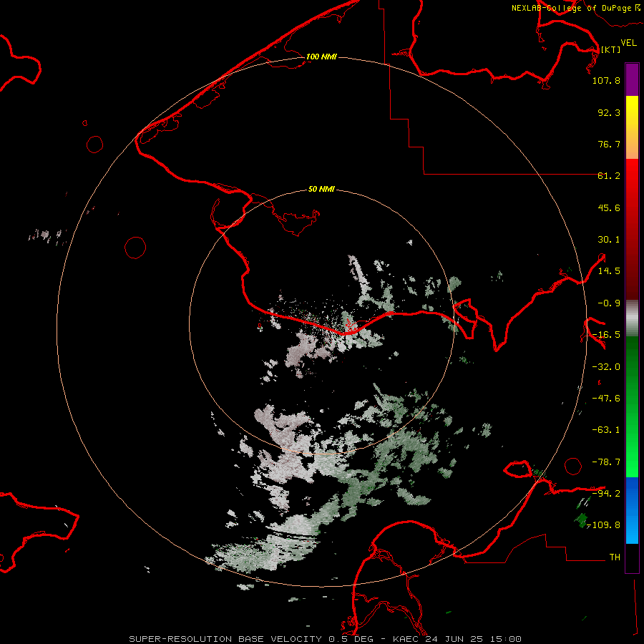Click the TH threshold label
644x644 pixels.
coord(615,557)
